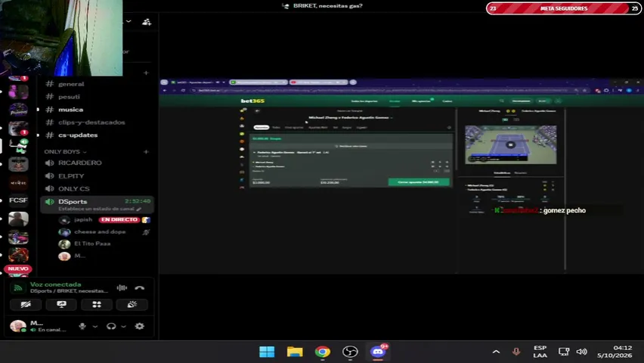Screen dimensions: 644x363
Task: Open the server name dropdown chevron
Action: coord(128,21)
